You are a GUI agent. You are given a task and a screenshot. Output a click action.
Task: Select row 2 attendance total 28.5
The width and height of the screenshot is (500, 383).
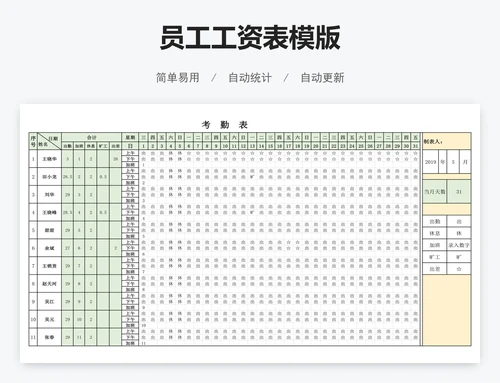click(x=67, y=177)
